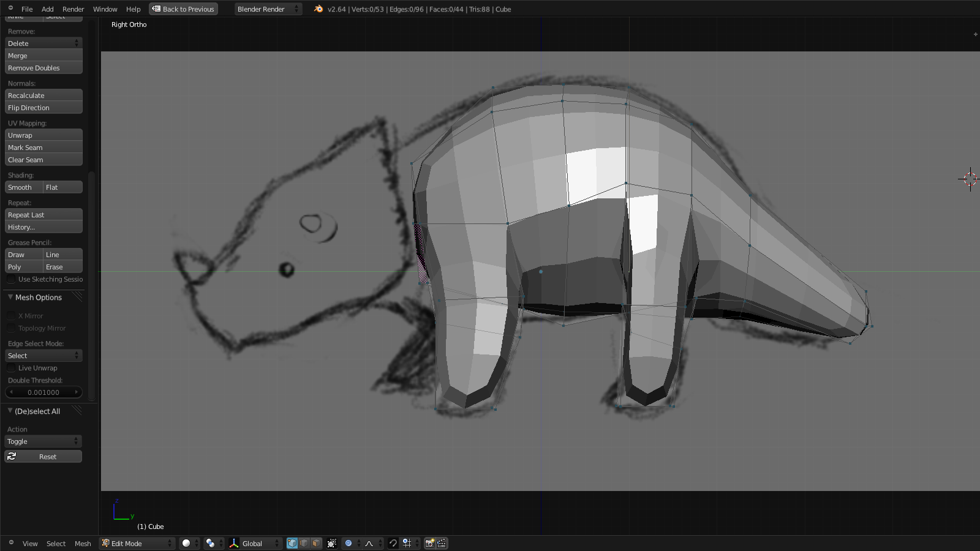Click the Double Threshold value field
The image size is (980, 551).
pyautogui.click(x=43, y=392)
